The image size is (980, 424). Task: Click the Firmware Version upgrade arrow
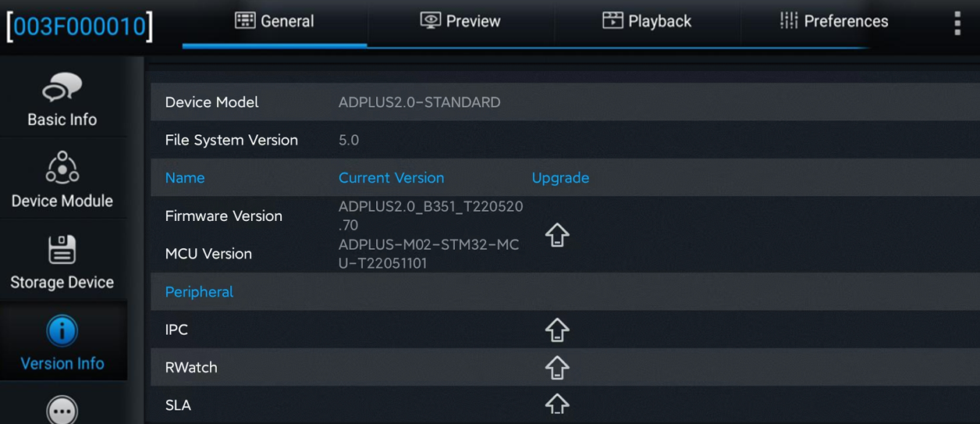(557, 234)
